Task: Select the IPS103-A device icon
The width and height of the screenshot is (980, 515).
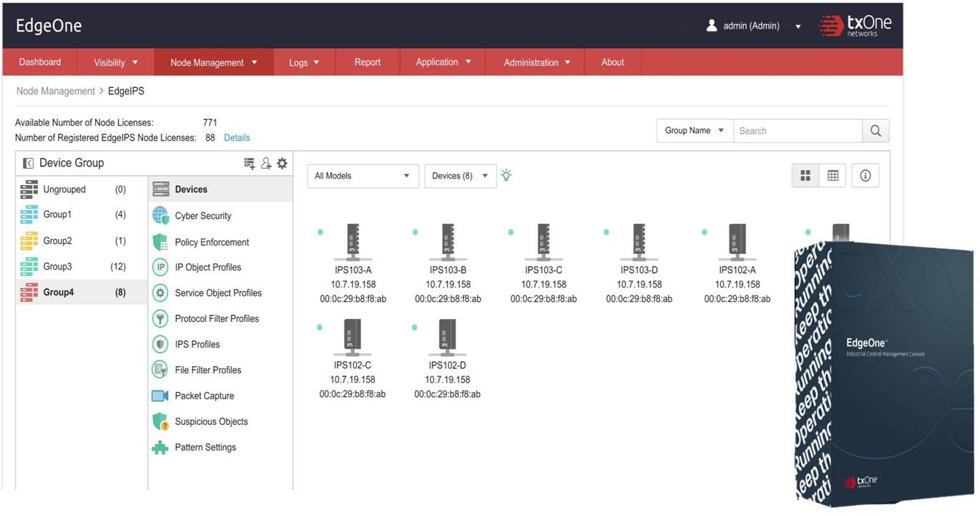Action: click(x=352, y=242)
